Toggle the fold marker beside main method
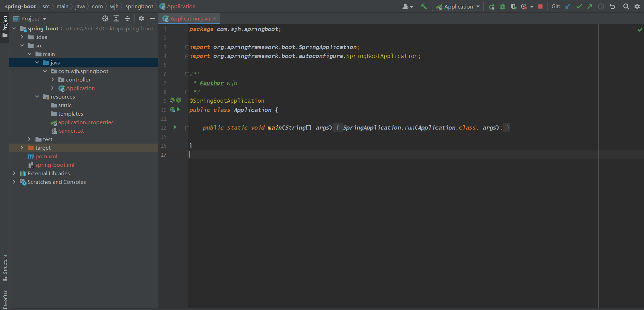 coord(187,128)
